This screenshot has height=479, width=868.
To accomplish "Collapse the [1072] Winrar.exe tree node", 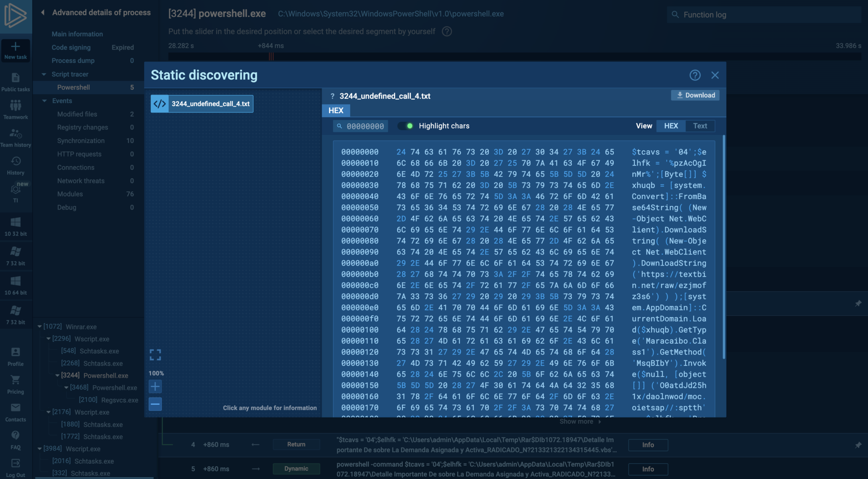I will (39, 327).
